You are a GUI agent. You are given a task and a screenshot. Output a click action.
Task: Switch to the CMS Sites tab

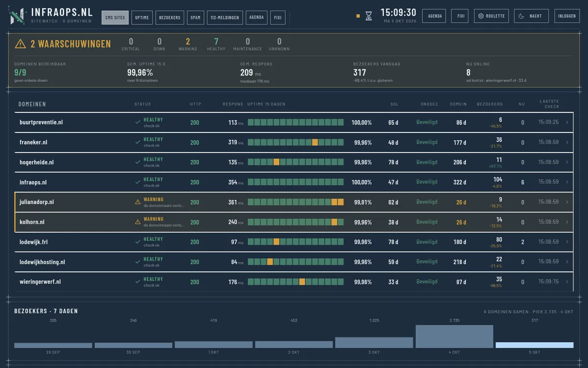115,18
